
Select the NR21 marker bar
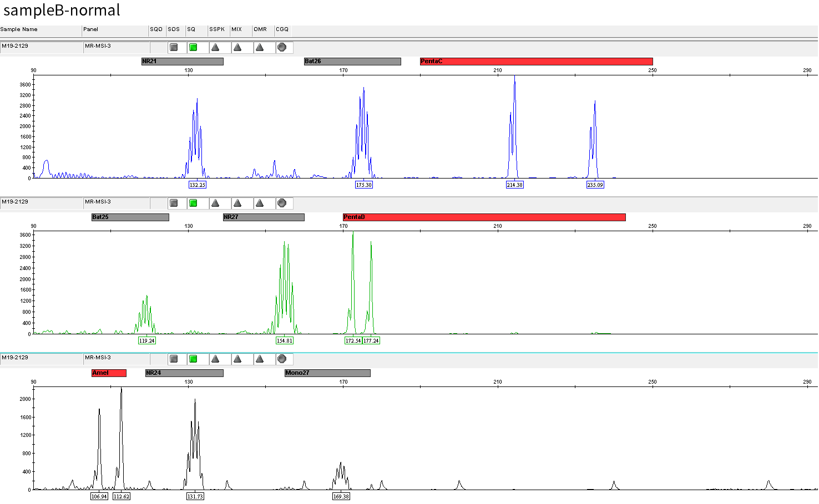[x=182, y=62]
